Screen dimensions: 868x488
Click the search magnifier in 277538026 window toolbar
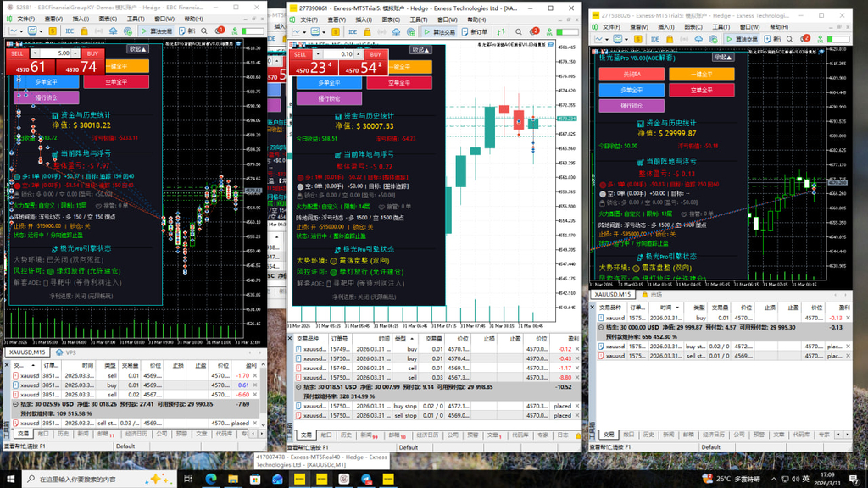789,39
